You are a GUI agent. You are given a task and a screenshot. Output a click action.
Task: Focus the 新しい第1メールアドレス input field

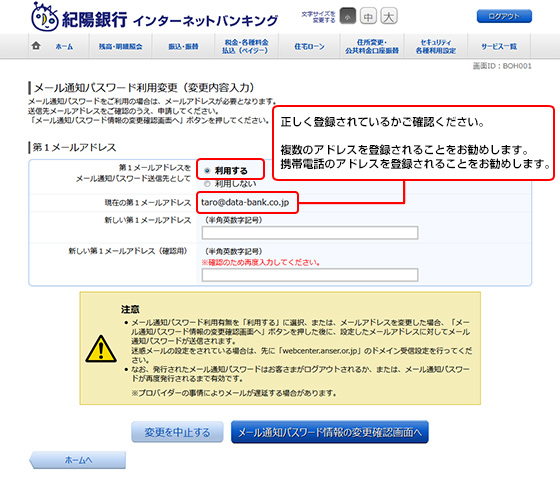pos(310,233)
